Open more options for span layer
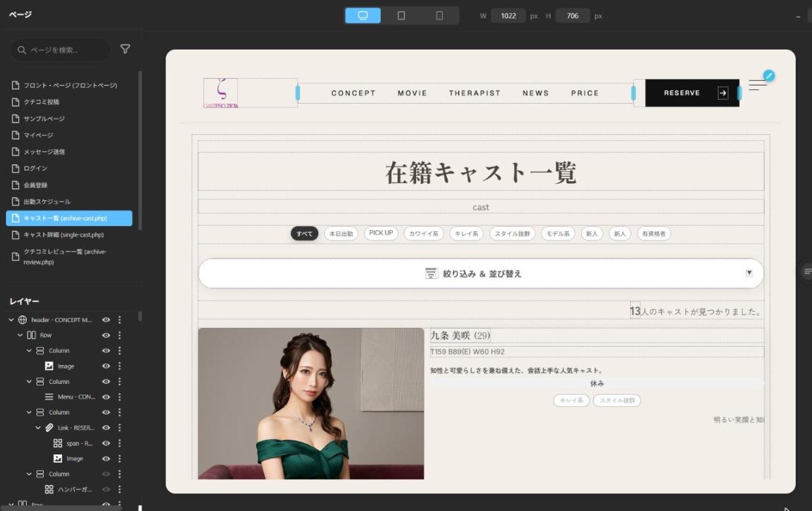The image size is (812, 511). 119,443
